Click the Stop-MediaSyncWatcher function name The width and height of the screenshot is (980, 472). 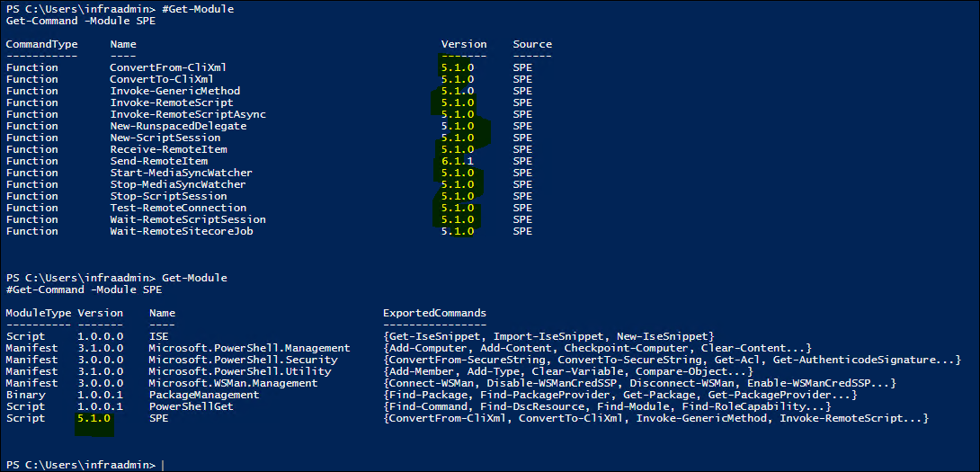(178, 184)
